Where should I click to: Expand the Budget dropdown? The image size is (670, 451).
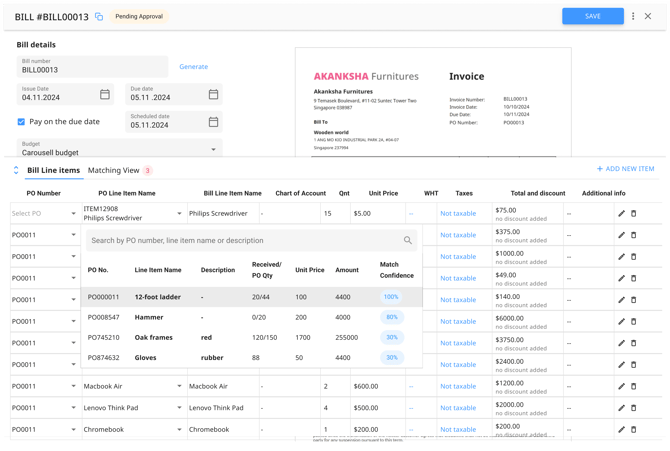pos(213,150)
